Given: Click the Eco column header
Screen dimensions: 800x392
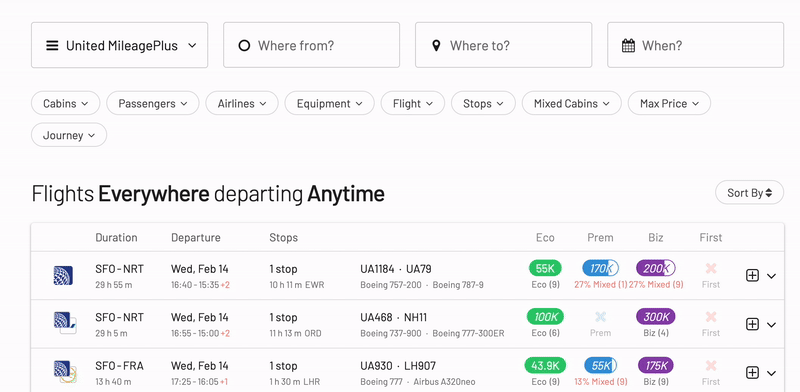Looking at the screenshot, I should click(x=545, y=237).
